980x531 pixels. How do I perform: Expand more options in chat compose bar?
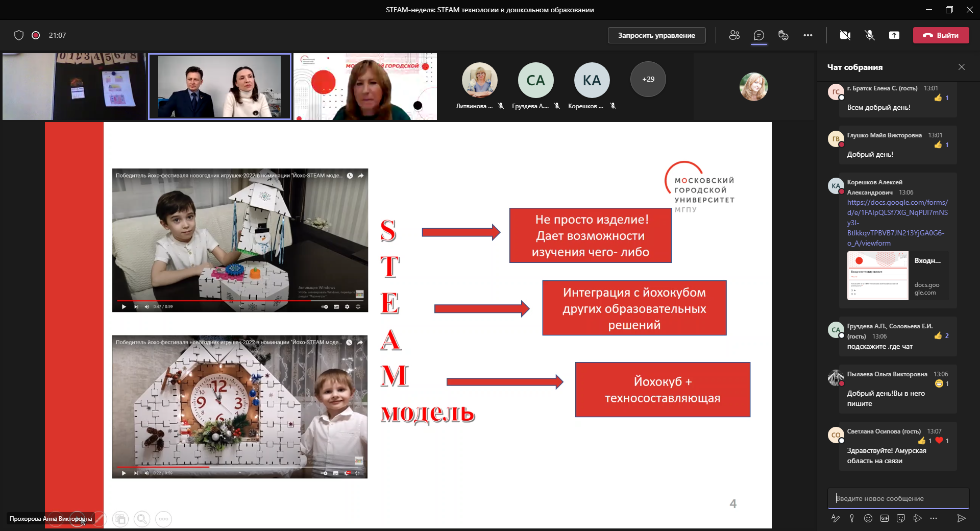[x=934, y=518]
